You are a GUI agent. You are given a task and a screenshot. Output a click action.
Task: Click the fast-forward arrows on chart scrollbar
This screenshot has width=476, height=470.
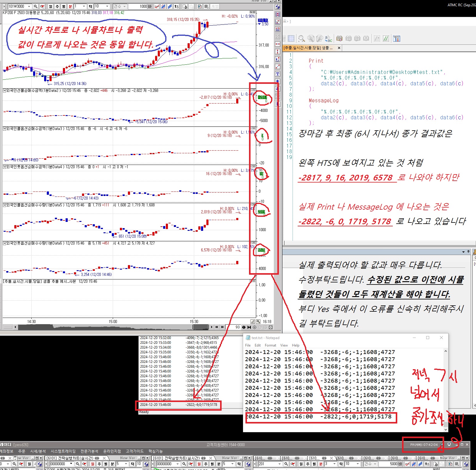222,327
